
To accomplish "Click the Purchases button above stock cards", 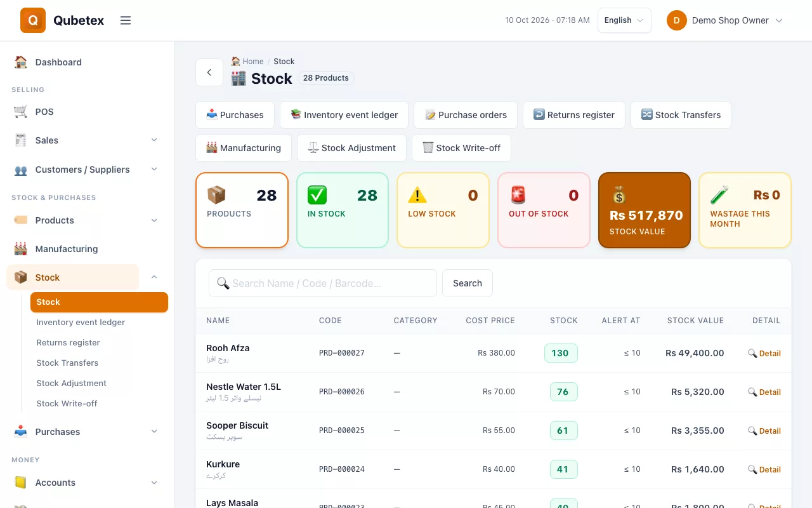I will coord(235,115).
